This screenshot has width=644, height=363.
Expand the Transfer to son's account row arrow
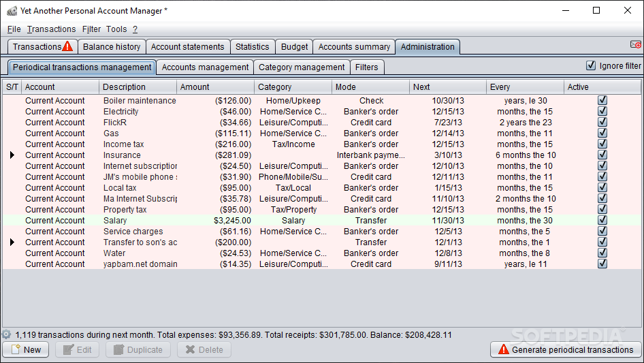pos(12,242)
